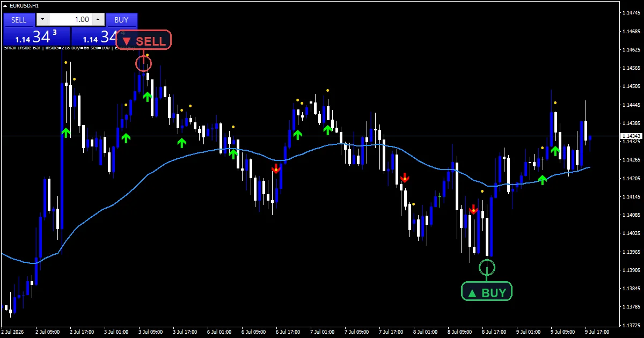Click time axis label 9 Jul 09:00
The image size is (644, 338).
coord(563,332)
